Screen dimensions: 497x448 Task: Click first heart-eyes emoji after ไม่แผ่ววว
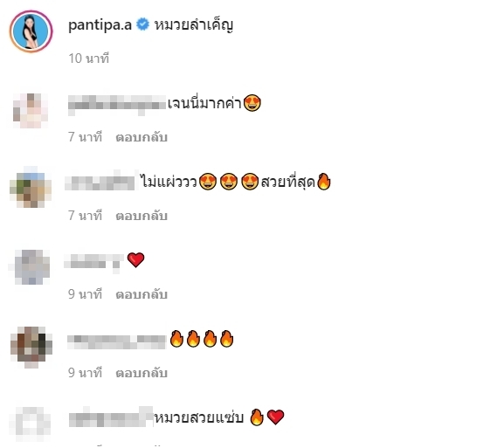click(208, 182)
